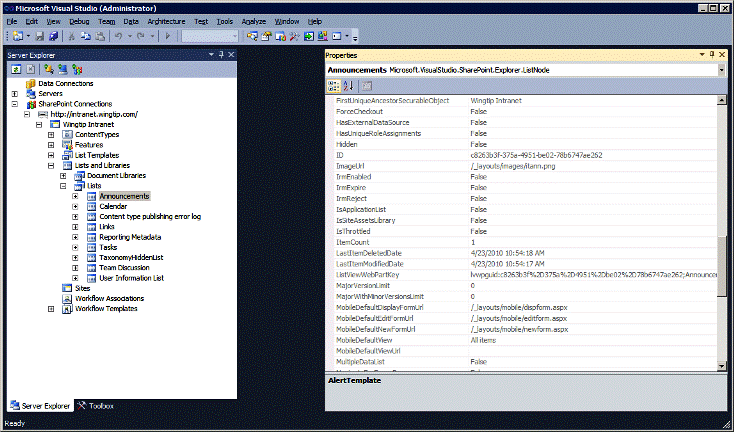Toggle auto-hide pin on Properties panel

[x=712, y=55]
